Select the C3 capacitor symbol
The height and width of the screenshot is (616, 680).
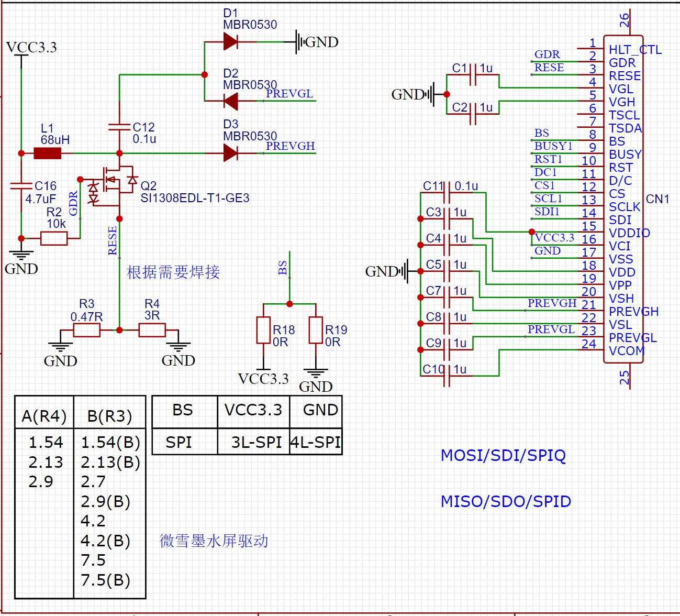tap(447, 218)
